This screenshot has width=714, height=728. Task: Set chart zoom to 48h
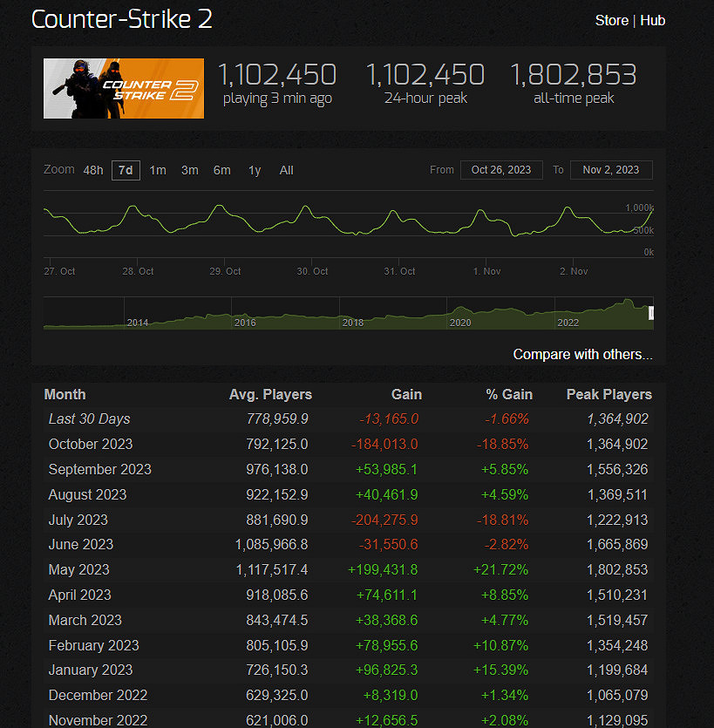tap(93, 170)
